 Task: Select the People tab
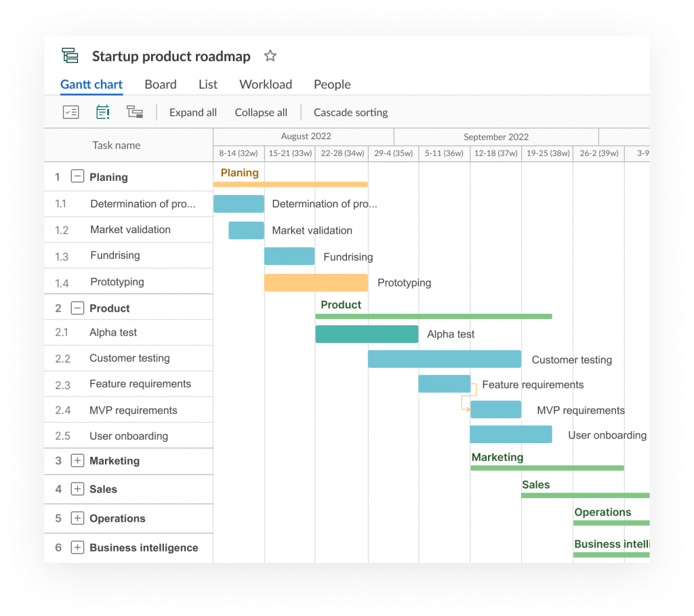click(331, 84)
